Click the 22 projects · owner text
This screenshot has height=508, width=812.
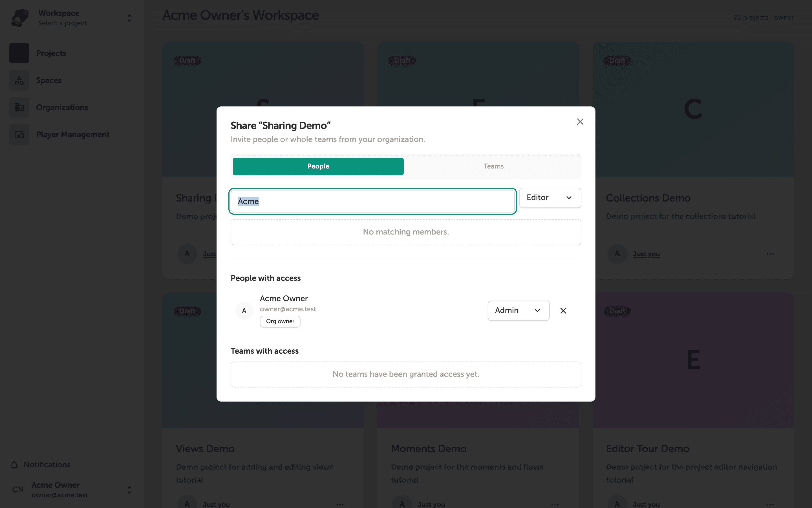[x=763, y=17]
